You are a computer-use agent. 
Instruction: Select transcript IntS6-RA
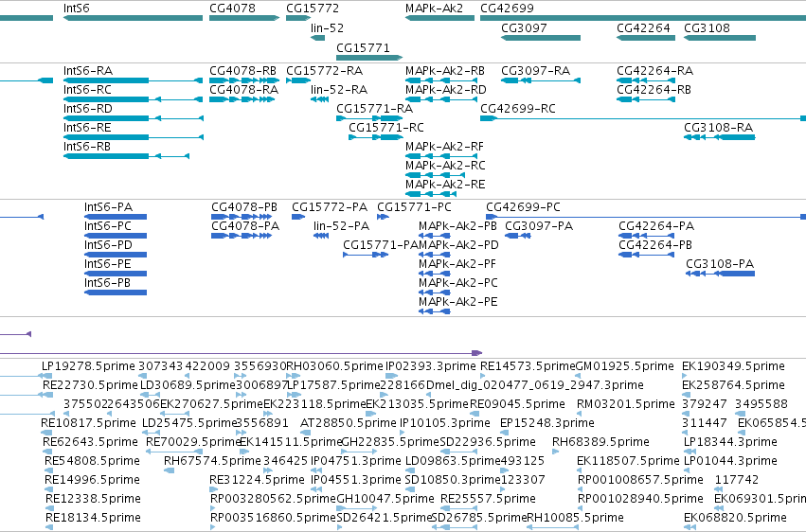[88, 71]
